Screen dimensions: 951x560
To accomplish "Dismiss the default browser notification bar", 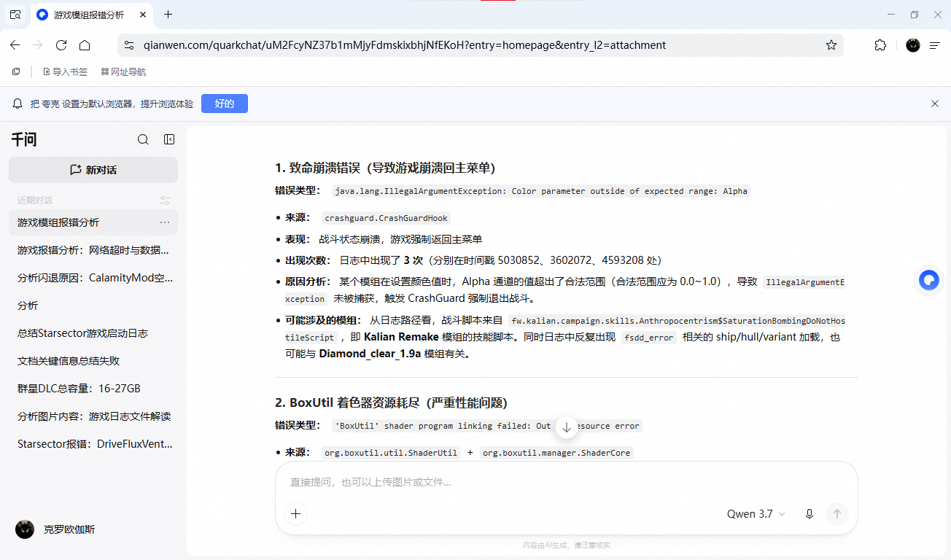I will tap(935, 104).
